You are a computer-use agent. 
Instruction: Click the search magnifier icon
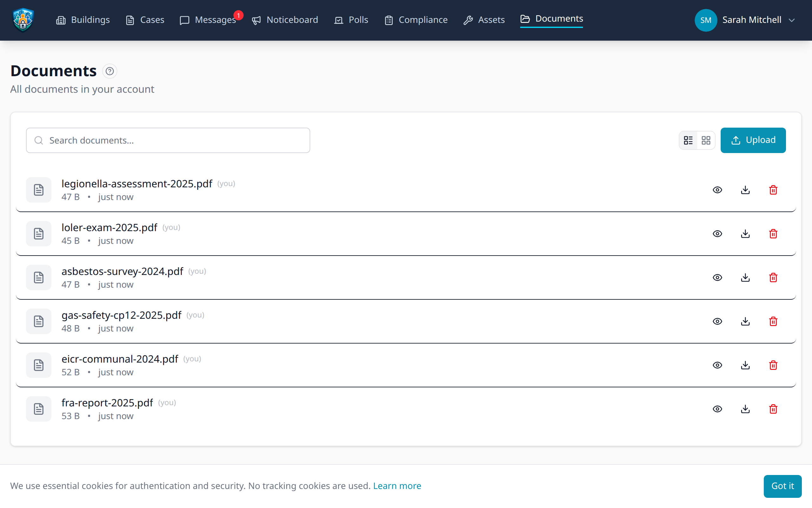39,140
